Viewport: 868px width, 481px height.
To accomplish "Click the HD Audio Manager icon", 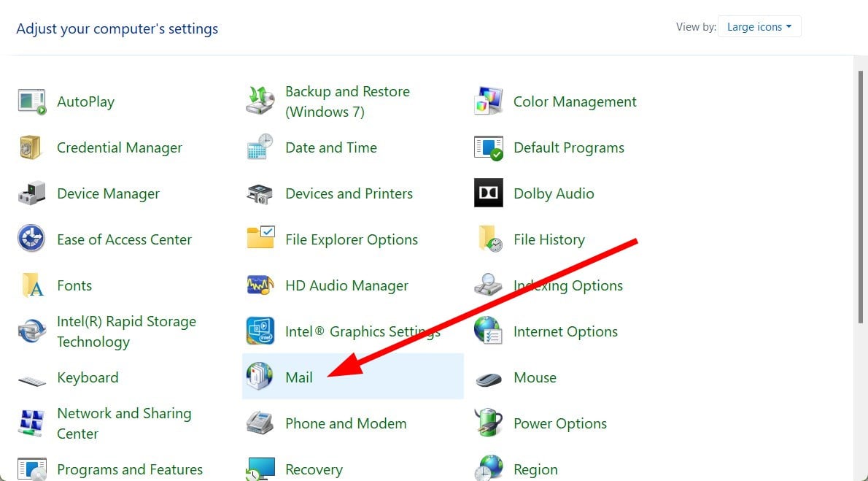I will (x=260, y=285).
